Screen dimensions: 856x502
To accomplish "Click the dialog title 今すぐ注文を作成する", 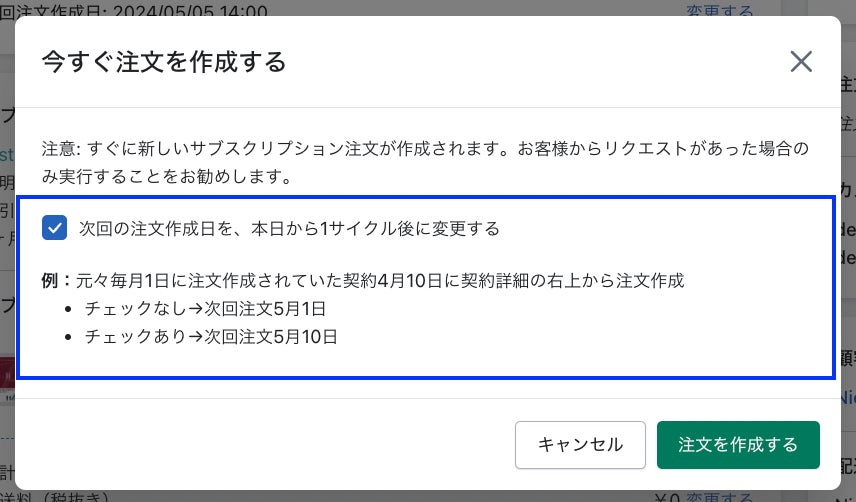I will coord(164,62).
